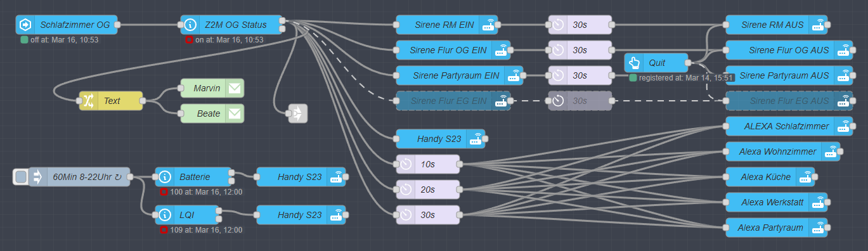The width and height of the screenshot is (868, 251).
Task: Click the Alexa Werkstatt service-call icon
Action: pos(818,202)
